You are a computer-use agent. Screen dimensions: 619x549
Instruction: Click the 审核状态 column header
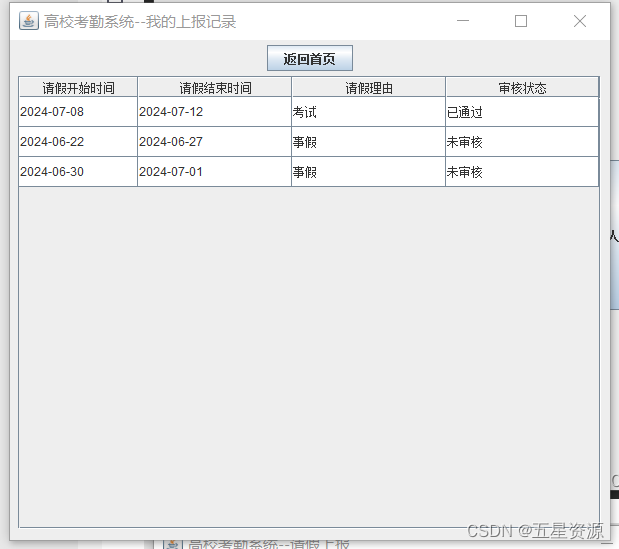coord(522,87)
